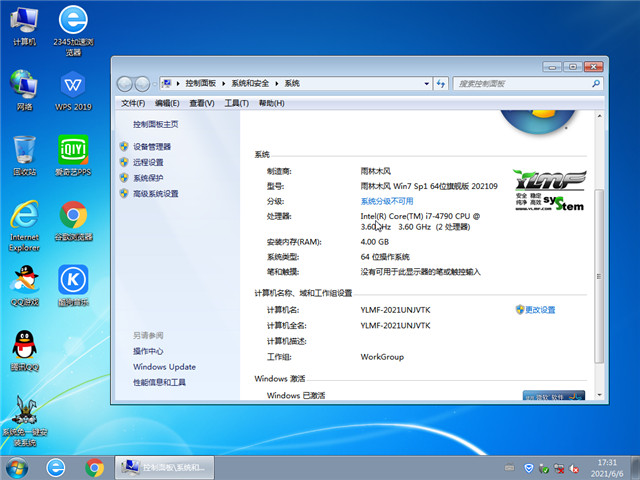640x480 pixels.
Task: Open the Recycle Bin on the desktop
Action: click(24, 153)
